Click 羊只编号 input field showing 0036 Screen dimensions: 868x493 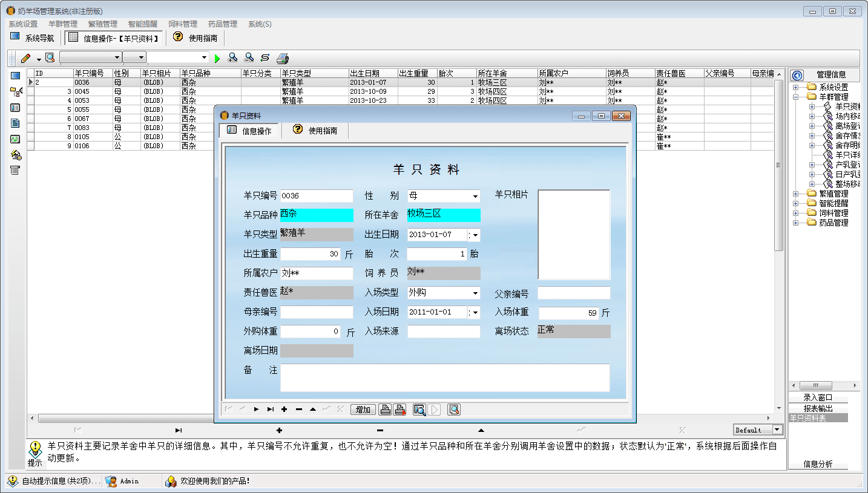[317, 196]
